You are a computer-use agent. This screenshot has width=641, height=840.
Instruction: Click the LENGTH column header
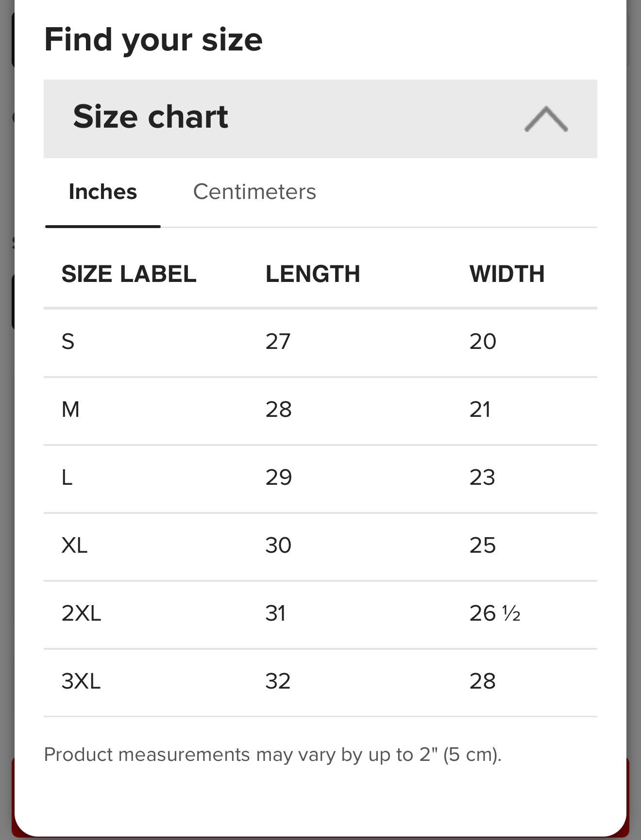(313, 274)
